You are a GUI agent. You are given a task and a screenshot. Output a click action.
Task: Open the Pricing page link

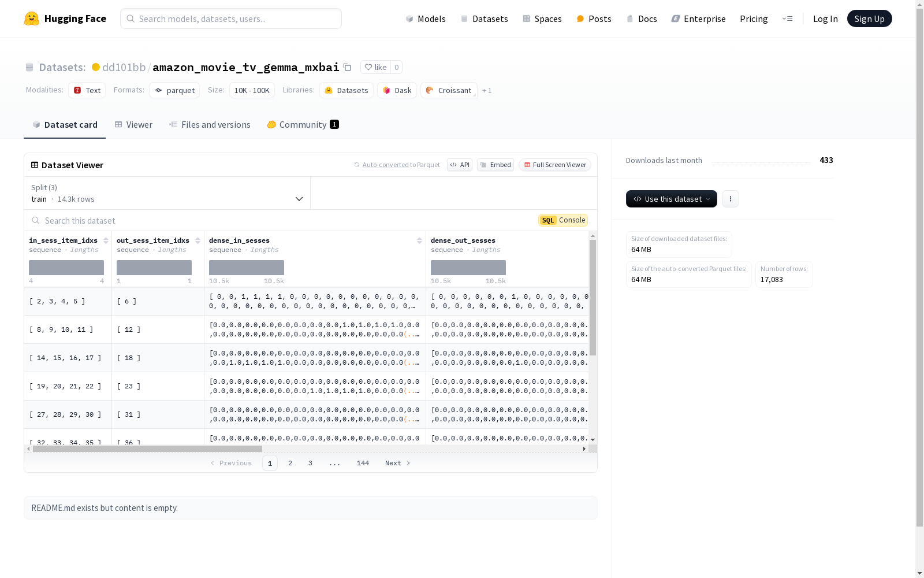754,18
